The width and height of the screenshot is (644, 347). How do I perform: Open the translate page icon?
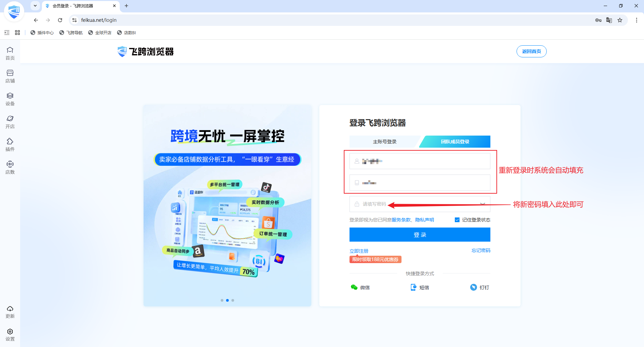(609, 20)
